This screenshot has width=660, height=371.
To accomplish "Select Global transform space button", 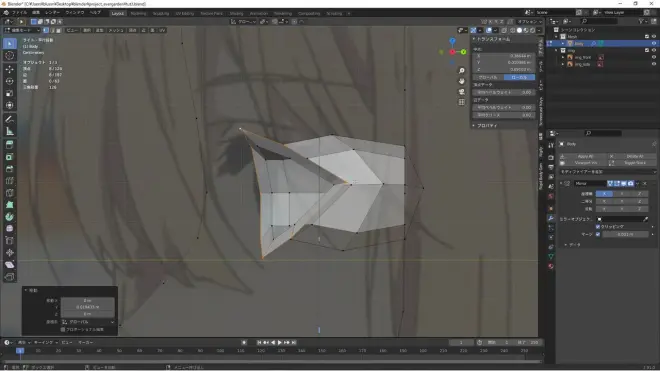I will (x=488, y=77).
